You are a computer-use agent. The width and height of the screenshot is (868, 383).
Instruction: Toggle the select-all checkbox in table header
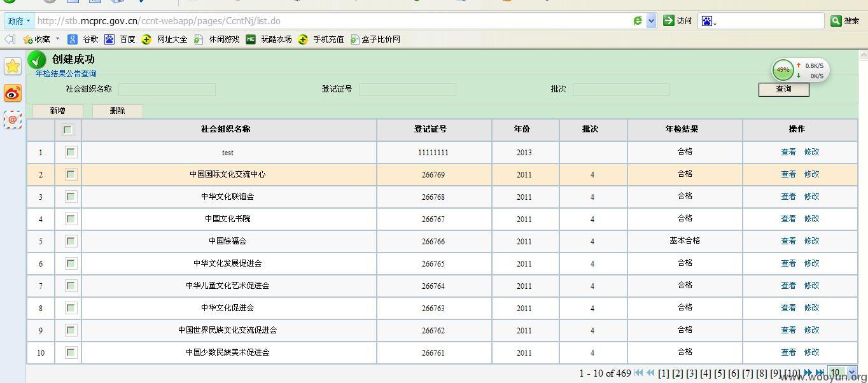click(x=68, y=130)
